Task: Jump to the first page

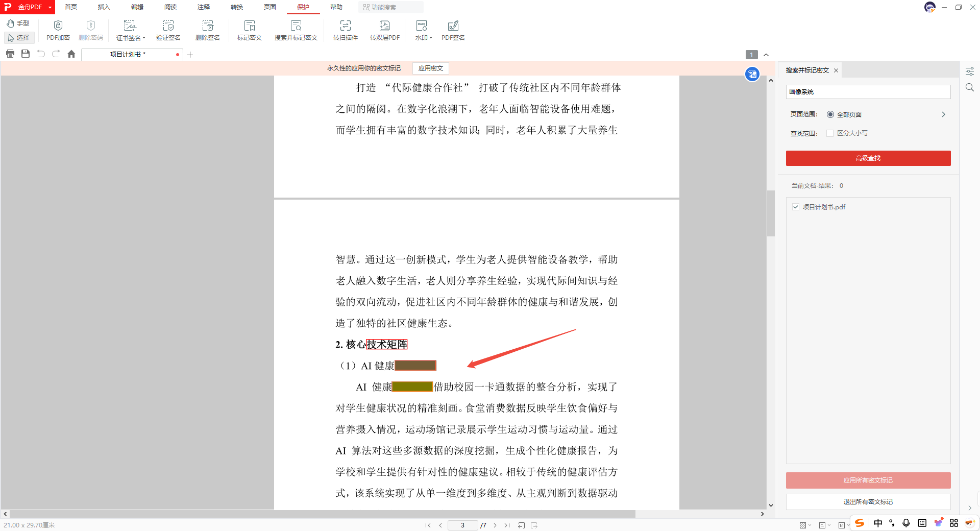Action: (x=428, y=525)
